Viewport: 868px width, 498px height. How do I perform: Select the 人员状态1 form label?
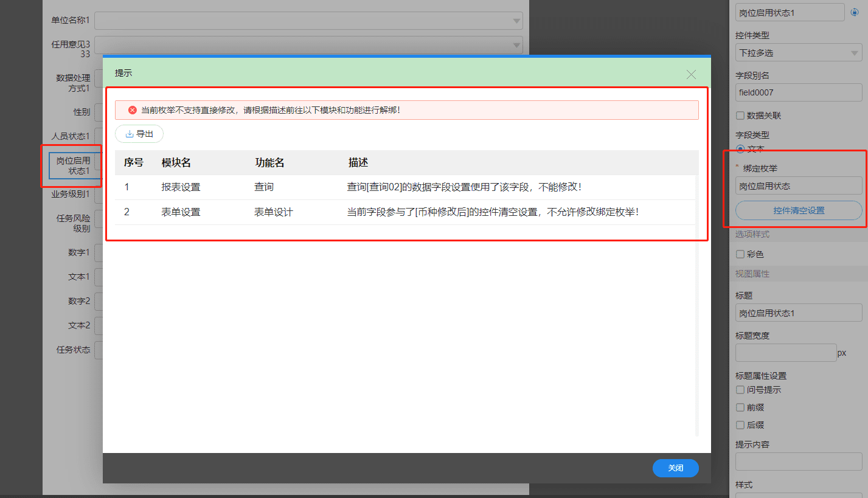click(x=71, y=136)
